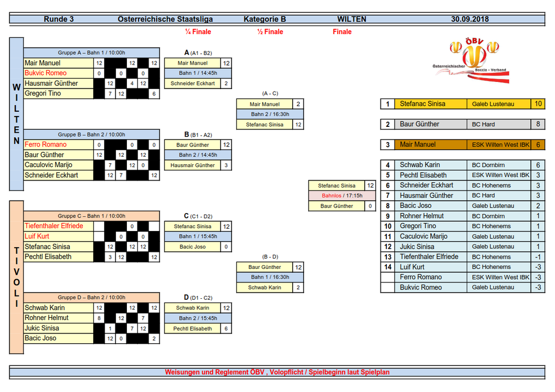Select Tiefenthaler Elfriede in Gruppe C
The height and width of the screenshot is (392, 555).
point(54,226)
